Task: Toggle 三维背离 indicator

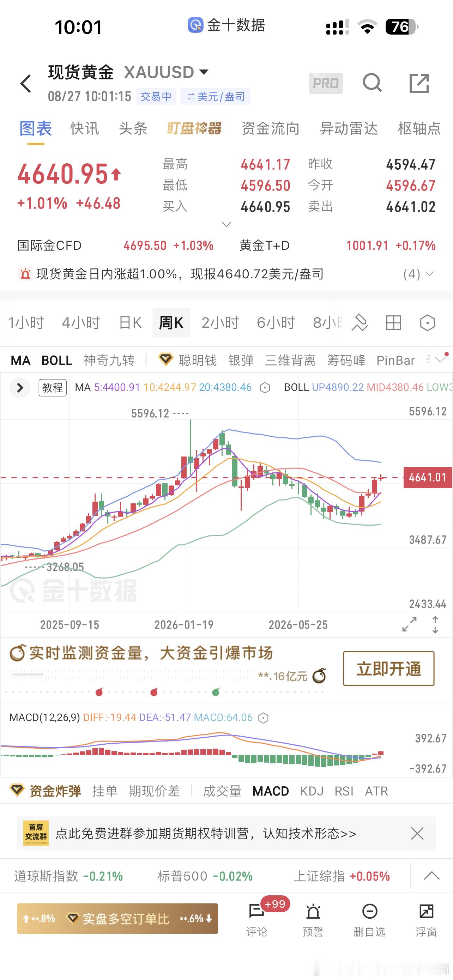Action: point(290,360)
